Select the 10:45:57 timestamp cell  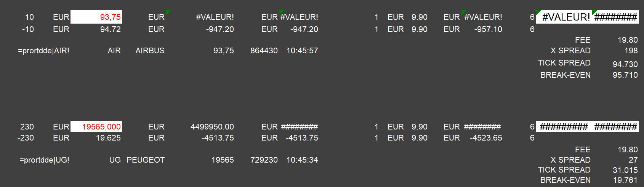click(302, 51)
